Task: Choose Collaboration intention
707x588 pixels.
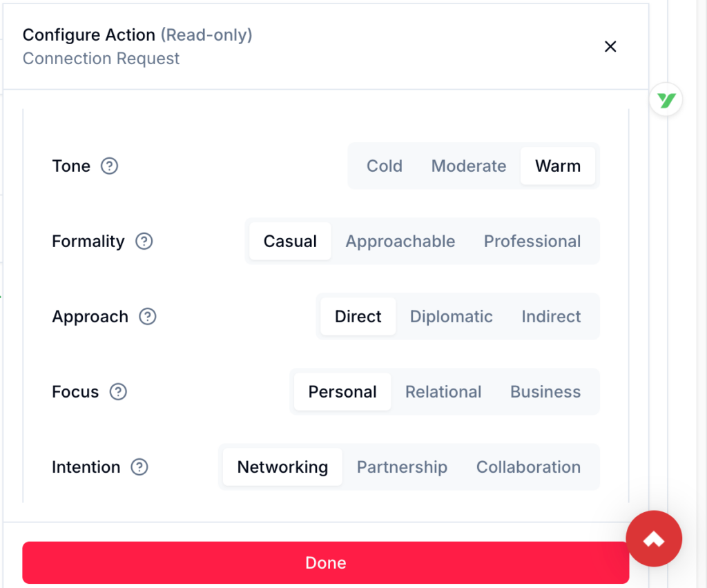Action: click(x=528, y=467)
